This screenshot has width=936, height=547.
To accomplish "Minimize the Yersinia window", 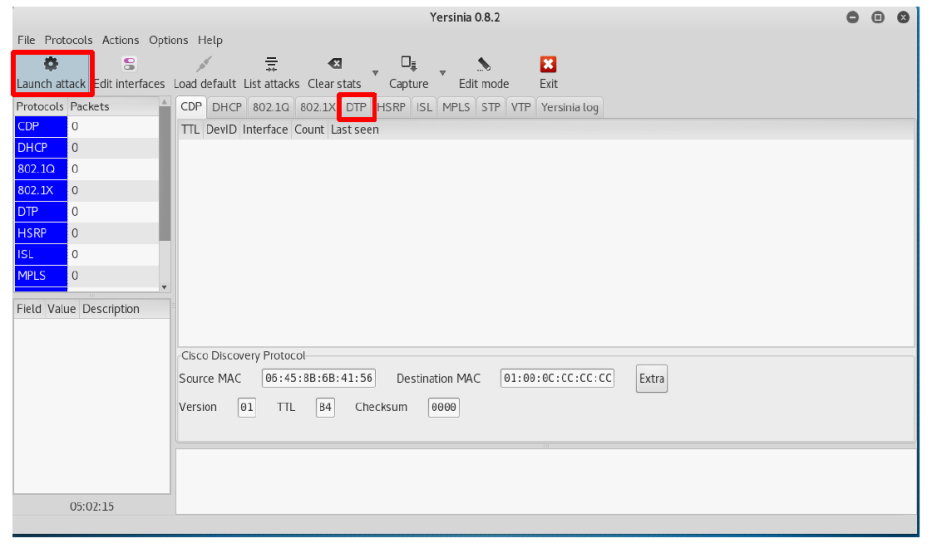I will click(852, 17).
